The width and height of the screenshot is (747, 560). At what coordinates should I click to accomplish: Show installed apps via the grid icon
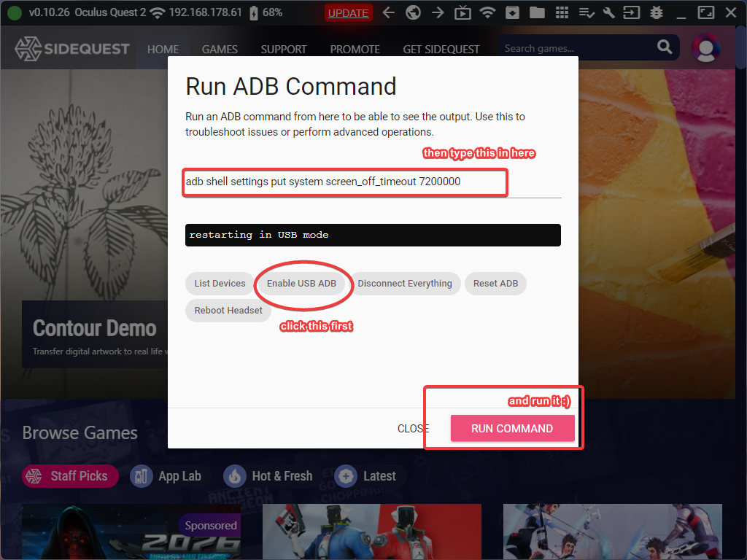click(562, 12)
